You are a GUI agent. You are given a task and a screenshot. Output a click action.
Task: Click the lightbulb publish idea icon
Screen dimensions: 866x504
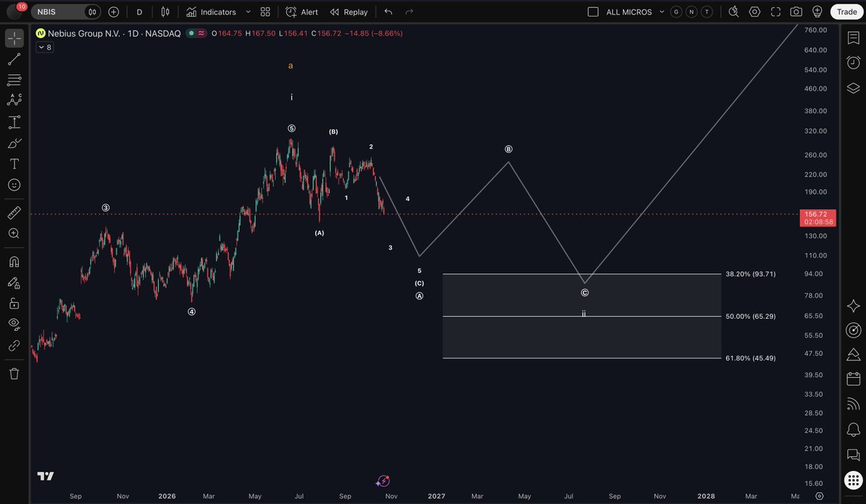tap(817, 12)
